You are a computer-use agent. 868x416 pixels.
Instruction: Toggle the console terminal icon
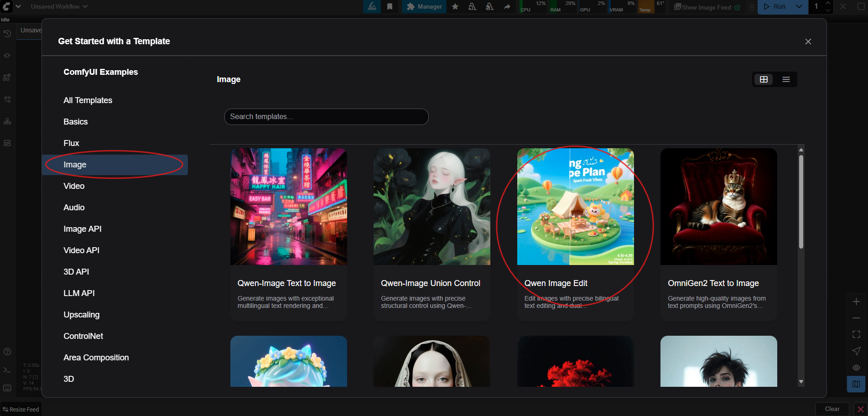7,370
